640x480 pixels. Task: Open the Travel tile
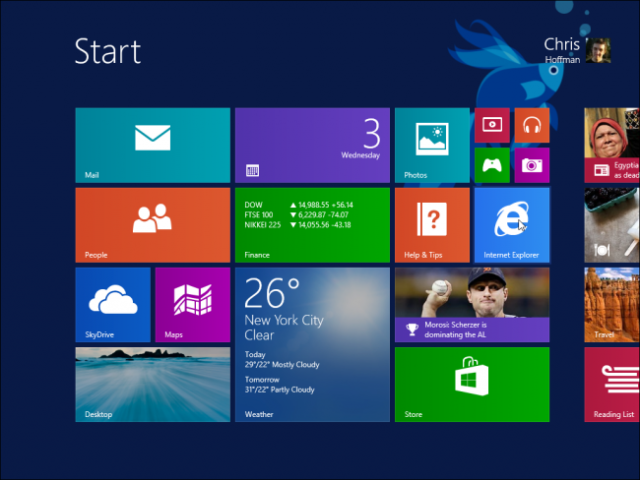click(612, 305)
